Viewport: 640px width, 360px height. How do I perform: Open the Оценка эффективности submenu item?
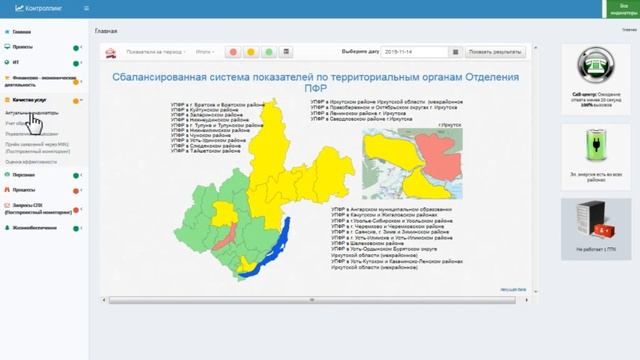coord(31,162)
